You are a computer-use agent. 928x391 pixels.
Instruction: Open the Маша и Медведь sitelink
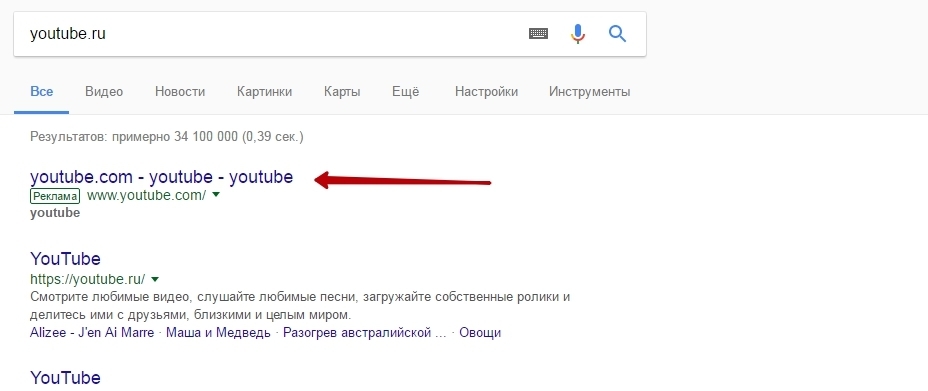(x=218, y=332)
